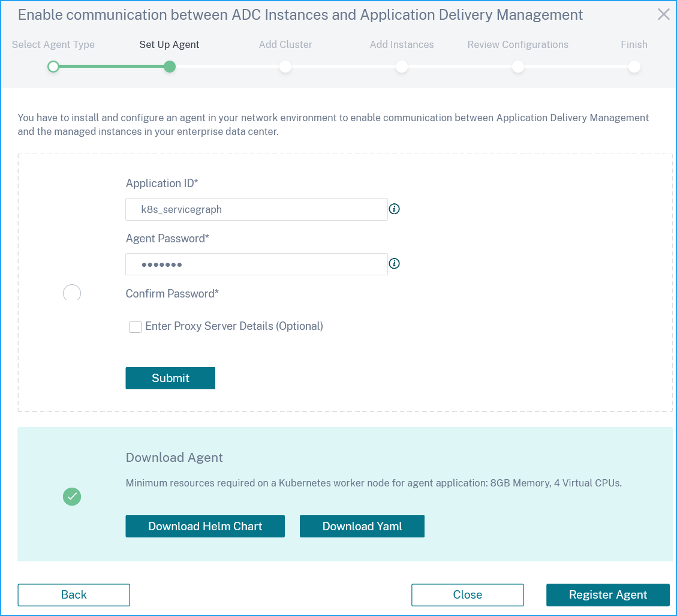Click info icon beside Agent Password field
The height and width of the screenshot is (616, 677).
[x=394, y=263]
